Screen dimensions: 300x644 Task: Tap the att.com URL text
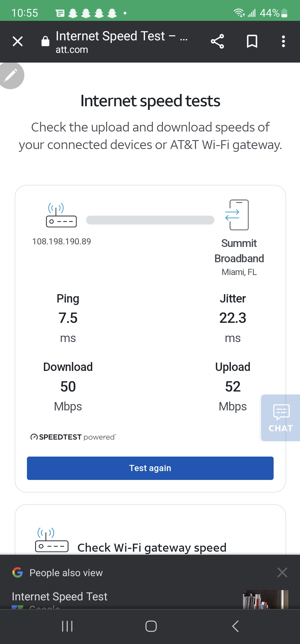[72, 50]
